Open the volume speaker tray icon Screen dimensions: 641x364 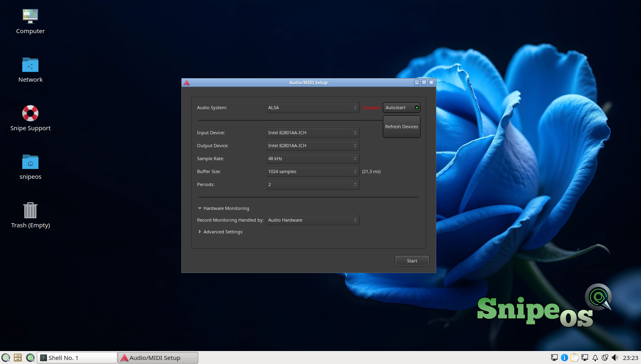615,358
